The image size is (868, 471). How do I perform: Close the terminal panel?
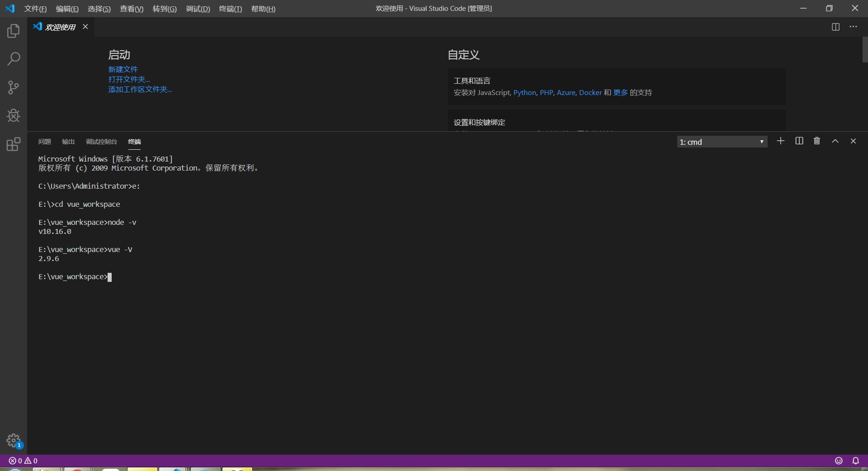853,141
